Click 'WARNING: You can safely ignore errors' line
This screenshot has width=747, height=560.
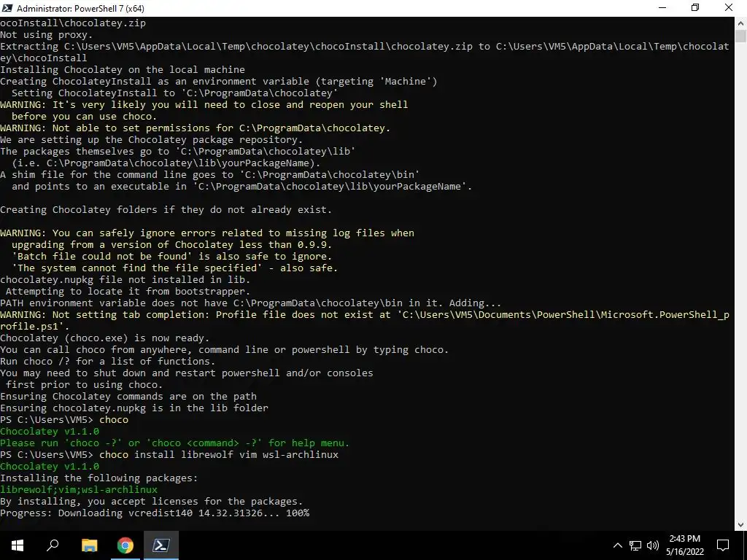(x=207, y=233)
